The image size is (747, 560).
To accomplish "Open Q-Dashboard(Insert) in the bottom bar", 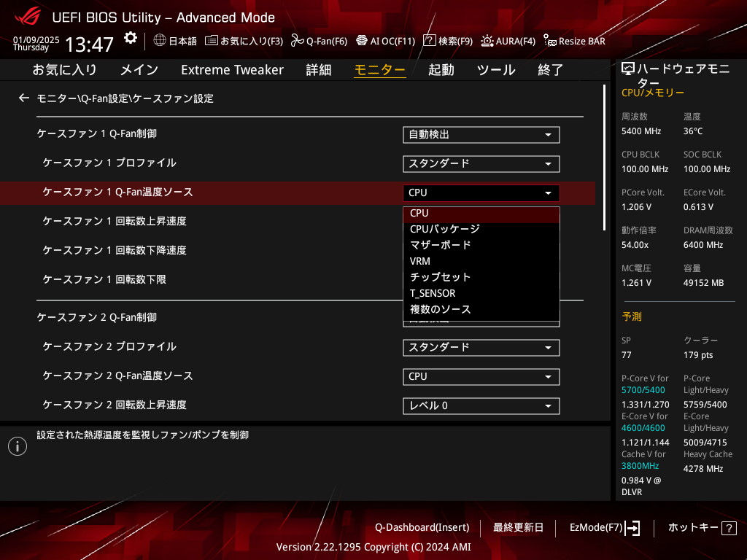I will (422, 527).
